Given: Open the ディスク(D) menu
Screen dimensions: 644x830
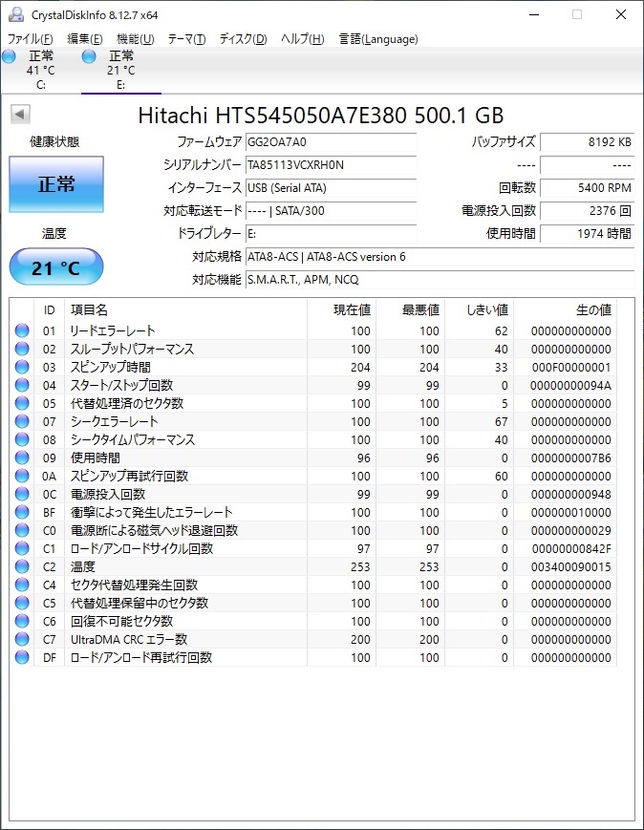Looking at the screenshot, I should (243, 39).
